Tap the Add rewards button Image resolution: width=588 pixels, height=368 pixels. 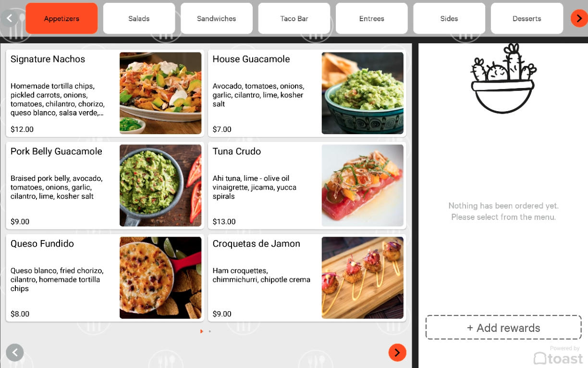503,328
